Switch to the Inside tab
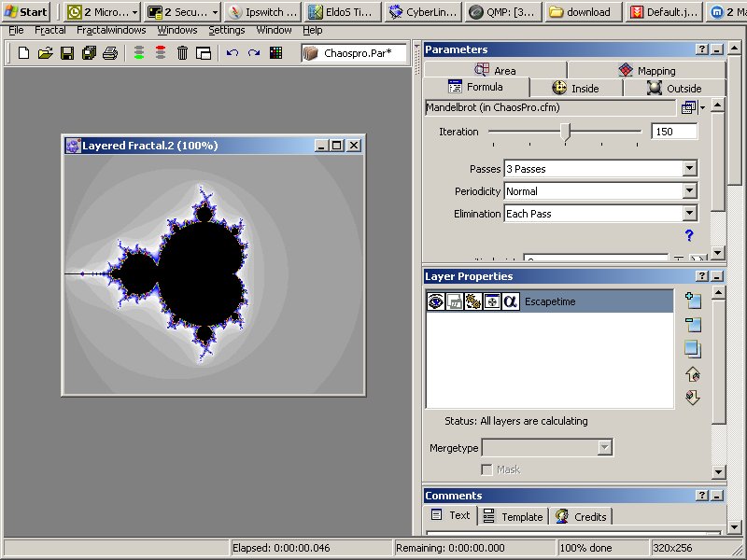The image size is (747, 560). point(575,89)
